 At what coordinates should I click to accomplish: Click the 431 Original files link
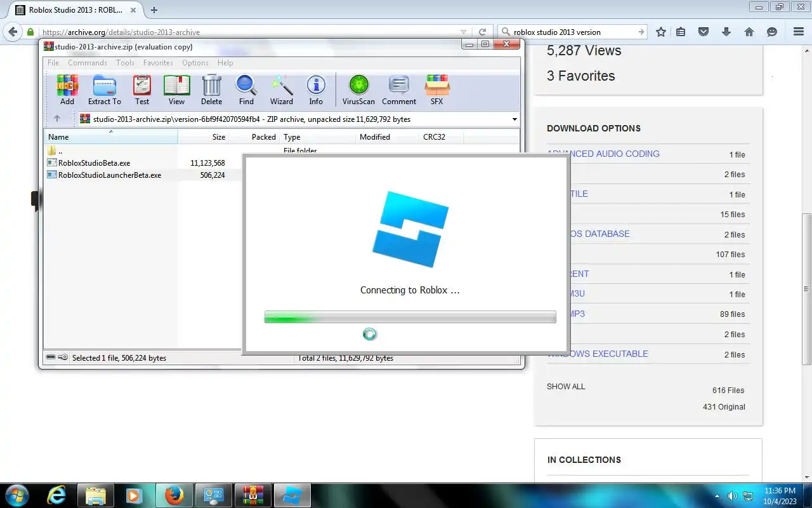[724, 406]
